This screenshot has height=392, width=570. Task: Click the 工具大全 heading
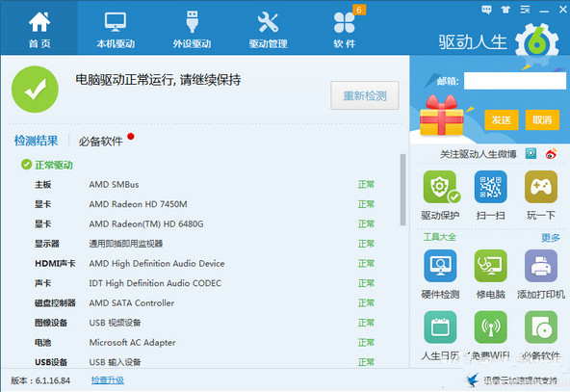point(439,237)
